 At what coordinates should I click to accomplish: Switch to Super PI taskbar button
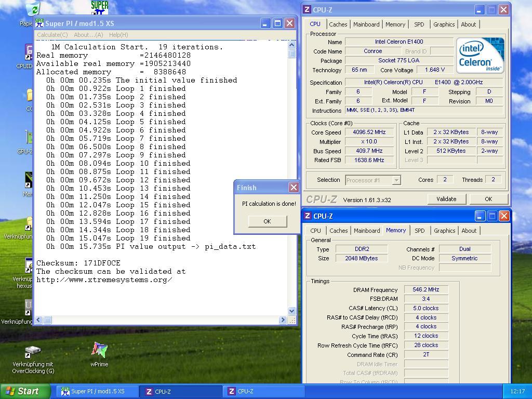point(97,391)
